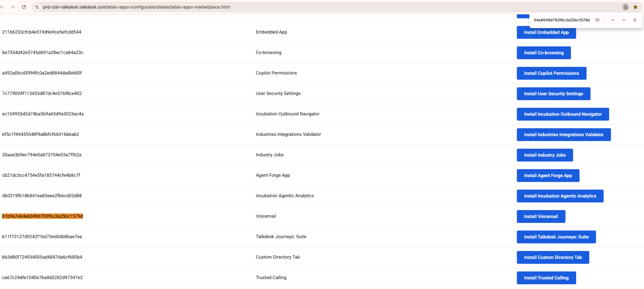Select ID ca67c24dfe1040e7ba8d3282d97347e2

pos(42,277)
